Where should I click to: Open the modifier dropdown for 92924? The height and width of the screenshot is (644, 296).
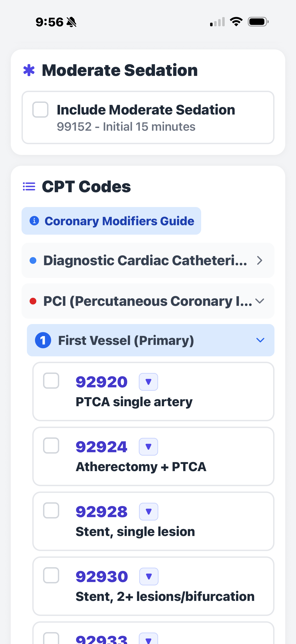148,446
